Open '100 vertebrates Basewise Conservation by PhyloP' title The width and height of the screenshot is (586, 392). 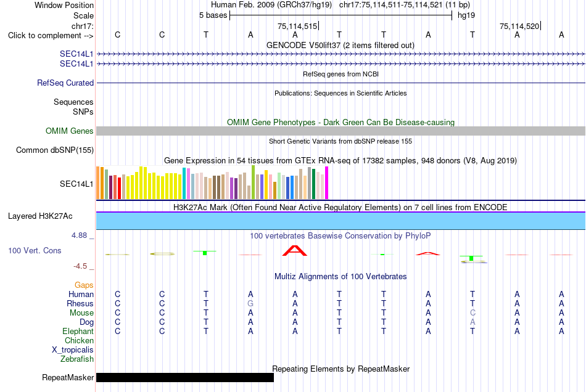point(340,235)
